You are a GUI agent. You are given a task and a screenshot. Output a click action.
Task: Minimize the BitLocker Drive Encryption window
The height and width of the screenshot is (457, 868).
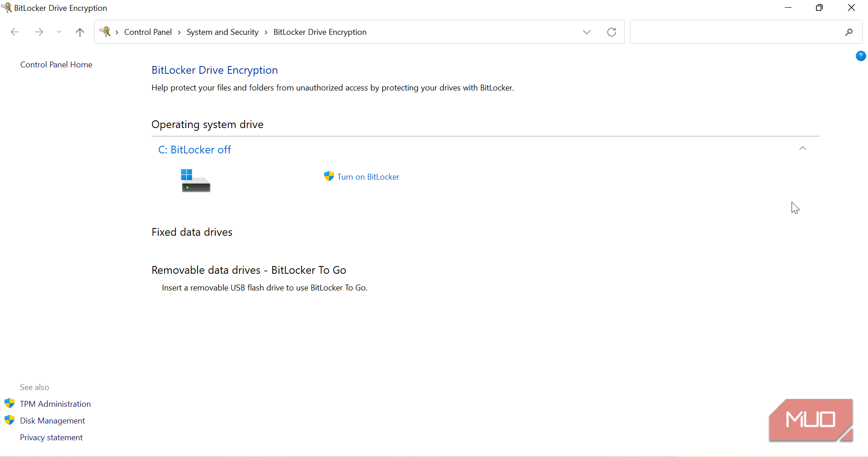pos(788,8)
